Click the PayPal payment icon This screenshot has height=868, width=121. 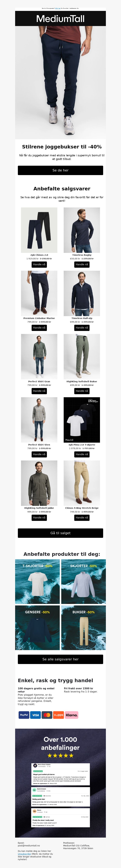pos(24,715)
